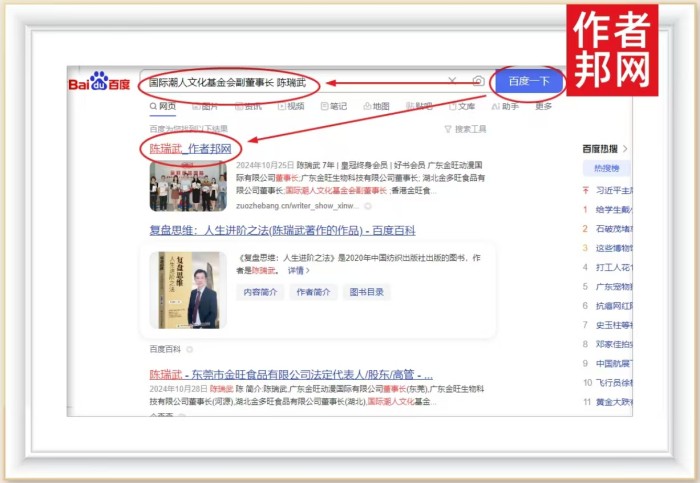
Task: Select the 热搜榜 tab in 百度热搜
Action: coord(606,169)
